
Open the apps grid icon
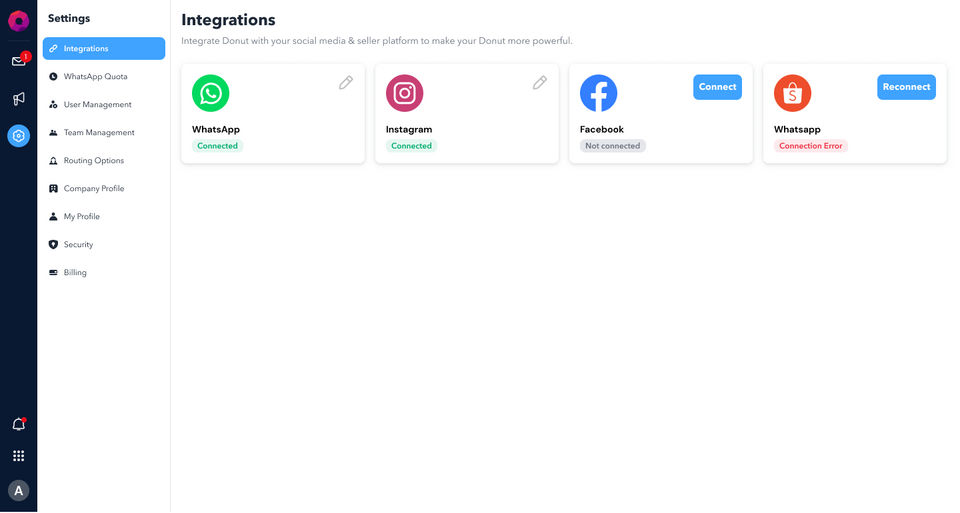click(x=18, y=456)
